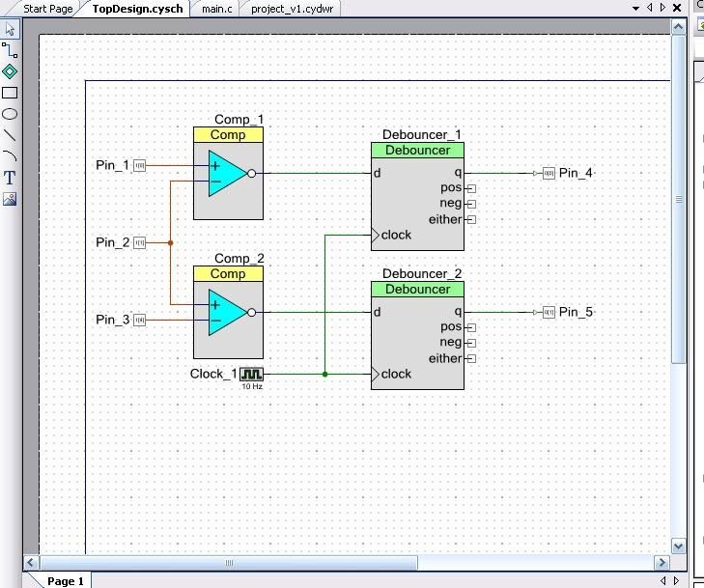
Task: Go to the Start Page tab
Action: pos(47,9)
